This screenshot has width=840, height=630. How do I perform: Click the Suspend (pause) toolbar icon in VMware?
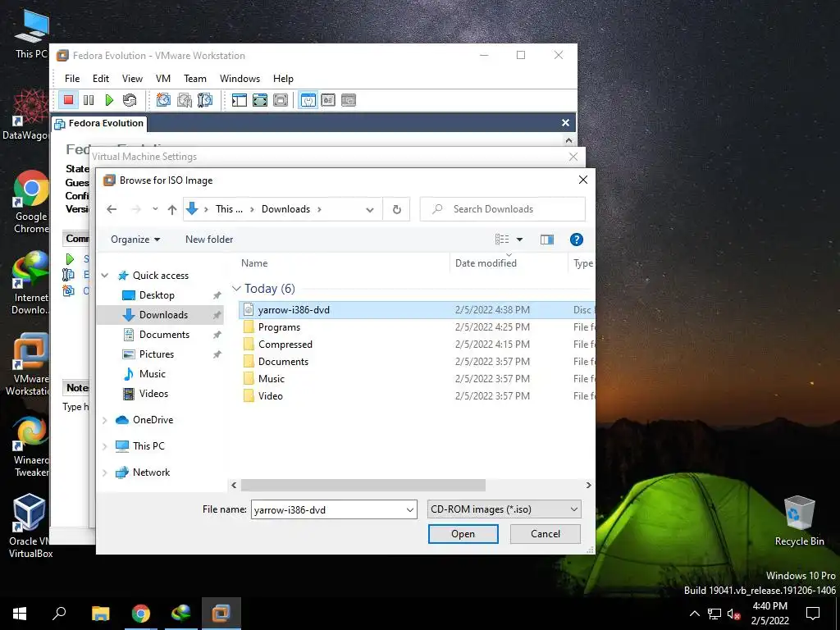(x=89, y=100)
